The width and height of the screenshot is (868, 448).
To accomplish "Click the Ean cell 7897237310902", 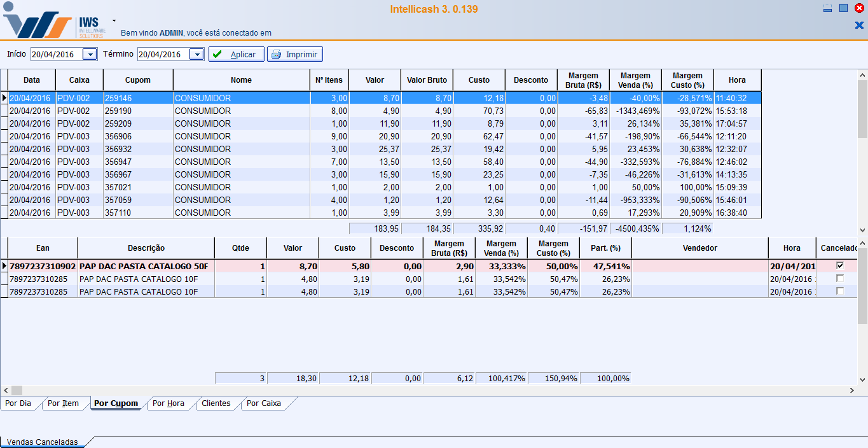I will 43,266.
